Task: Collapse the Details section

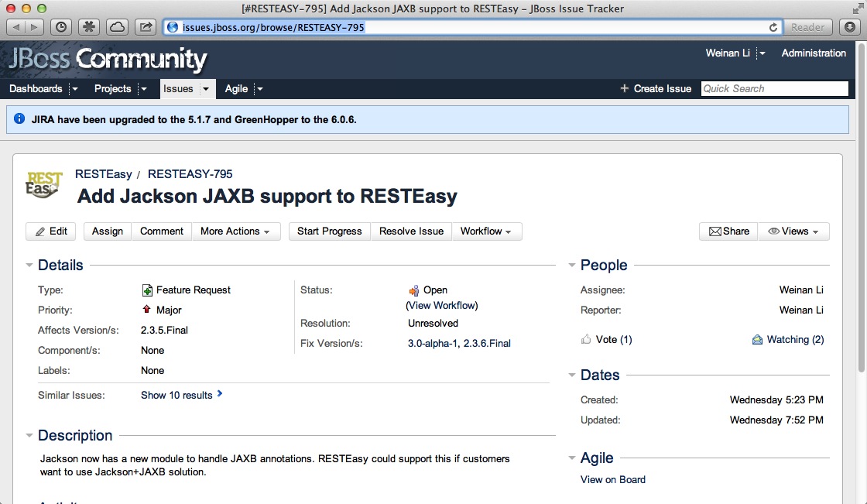Action: pos(29,265)
